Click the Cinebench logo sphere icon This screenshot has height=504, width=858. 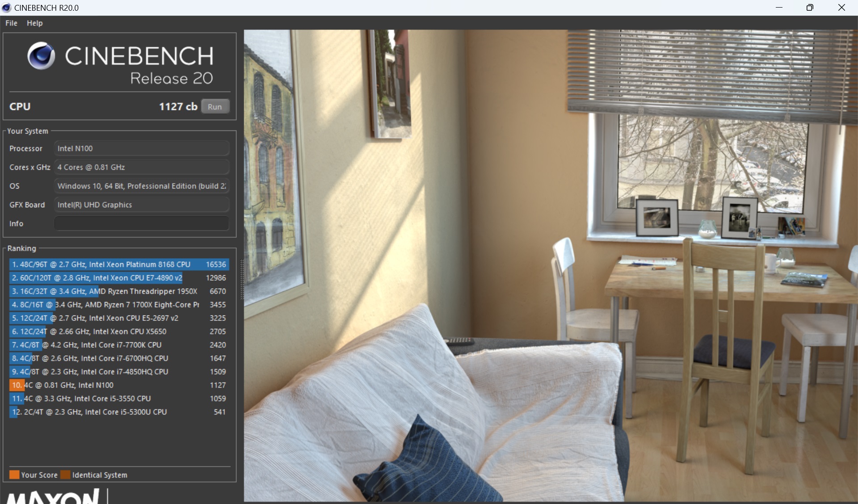tap(41, 56)
